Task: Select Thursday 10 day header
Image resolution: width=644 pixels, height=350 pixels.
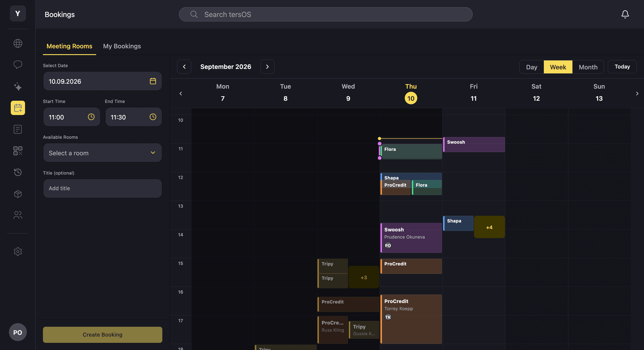Action: point(411,93)
